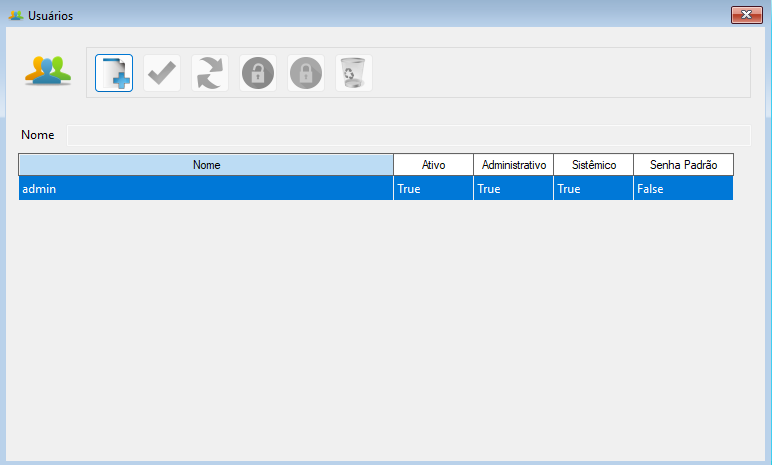
Task: Click the Senha Padrão False cell
Action: (683, 188)
